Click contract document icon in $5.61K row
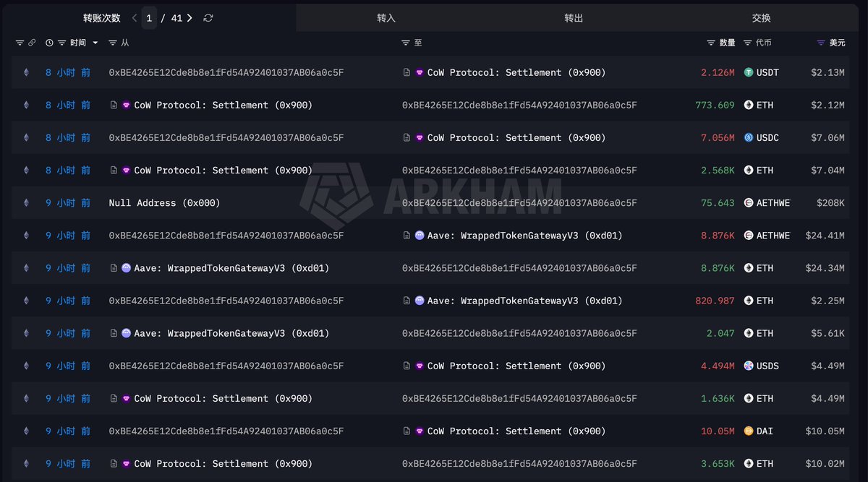 point(114,333)
